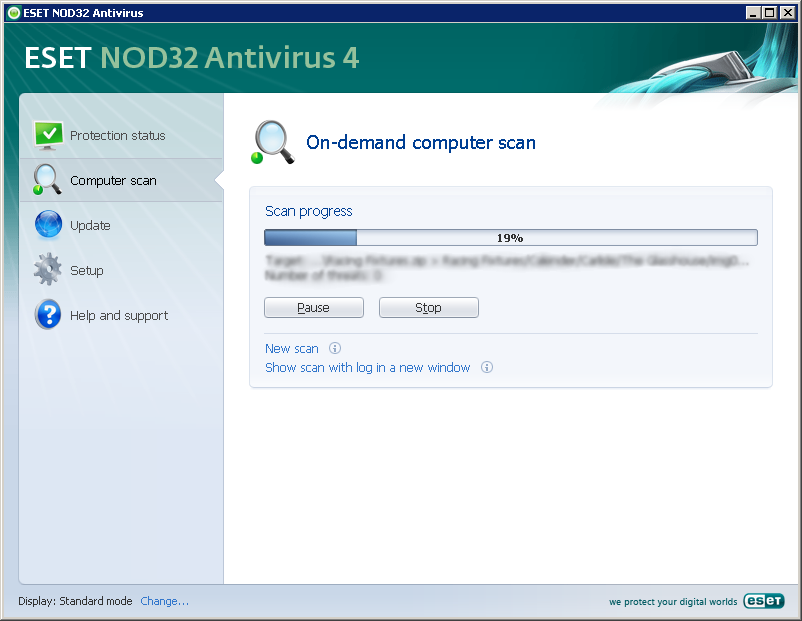
Task: Click the scan progress bar at 19%
Action: coord(510,237)
